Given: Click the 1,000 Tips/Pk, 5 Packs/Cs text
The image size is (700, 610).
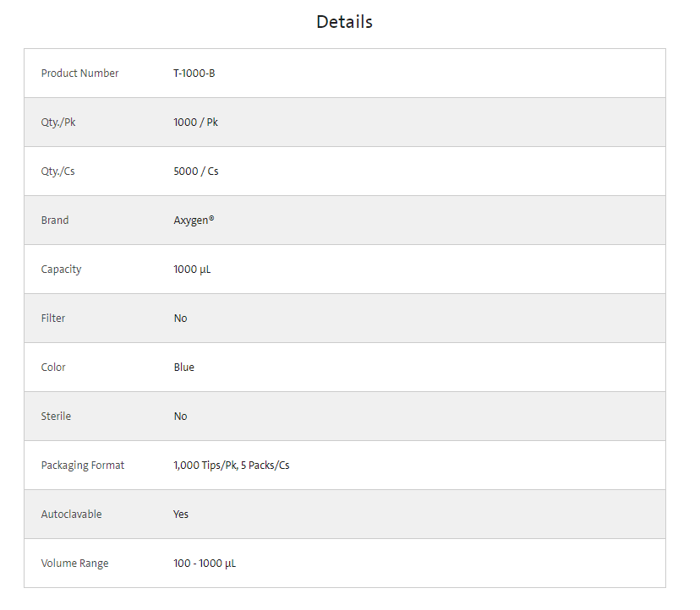Looking at the screenshot, I should click(x=232, y=466).
